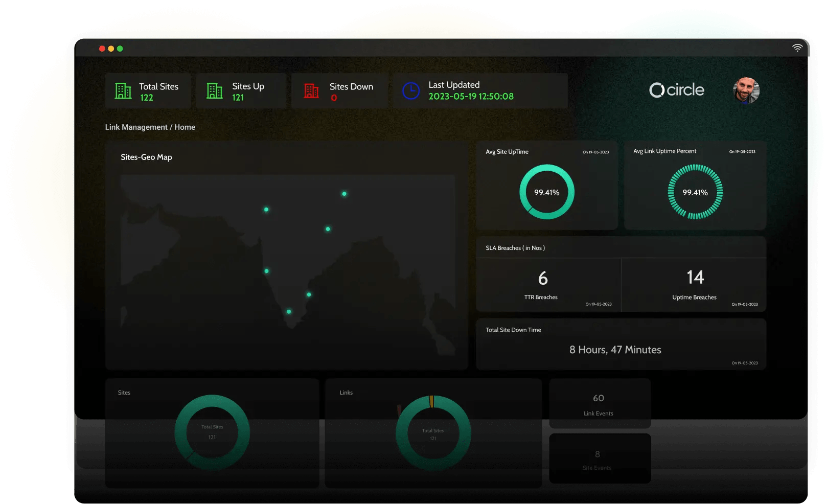Click the TTR Breaches label
This screenshot has width=826, height=504.
tap(541, 297)
